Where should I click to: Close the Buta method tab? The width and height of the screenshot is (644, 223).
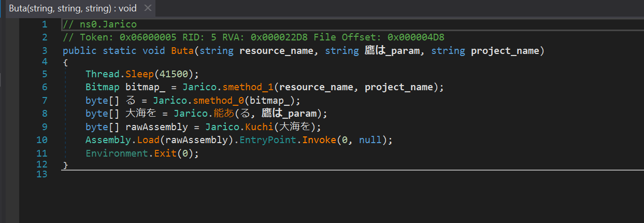[x=148, y=8]
